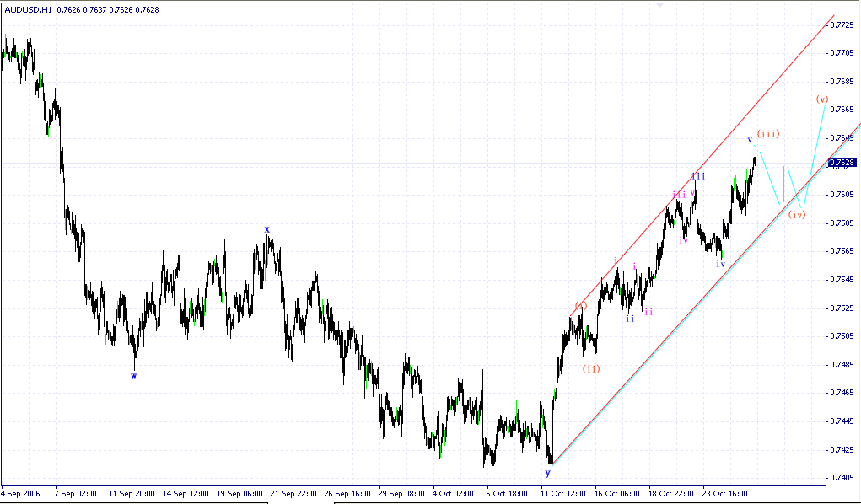861x504 pixels.
Task: Select the orange (v) wave label
Action: (821, 99)
